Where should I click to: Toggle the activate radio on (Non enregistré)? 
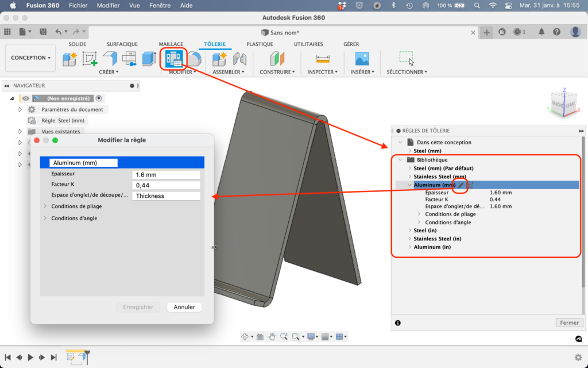[99, 98]
